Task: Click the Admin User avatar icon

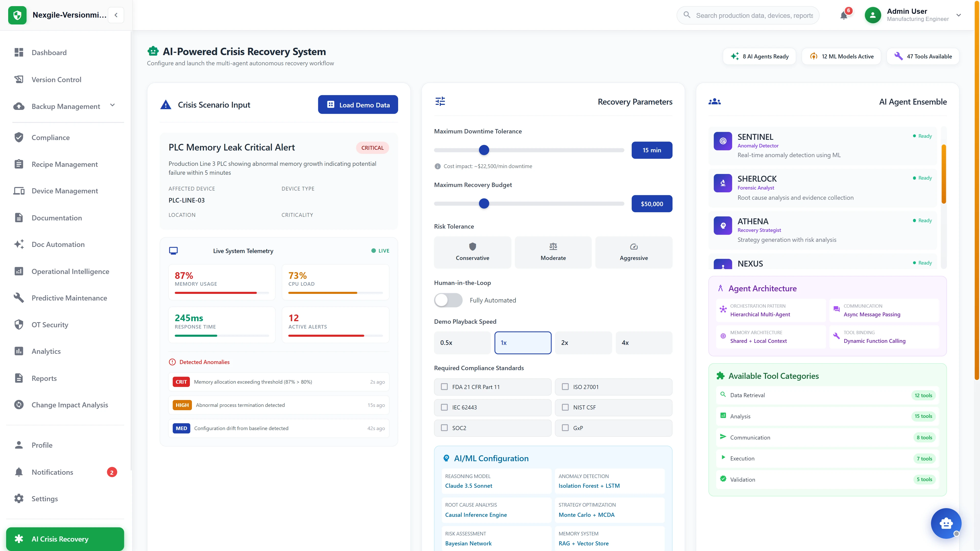Action: pyautogui.click(x=873, y=15)
